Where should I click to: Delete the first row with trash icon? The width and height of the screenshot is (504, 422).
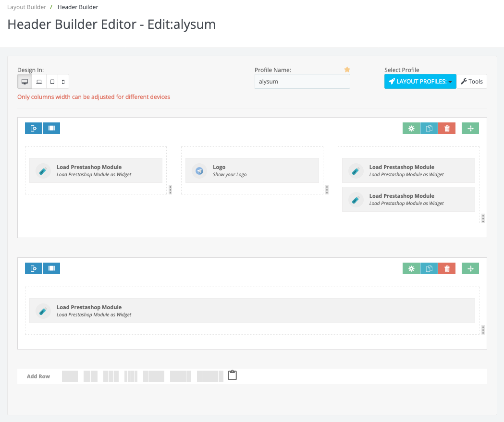[x=447, y=129]
